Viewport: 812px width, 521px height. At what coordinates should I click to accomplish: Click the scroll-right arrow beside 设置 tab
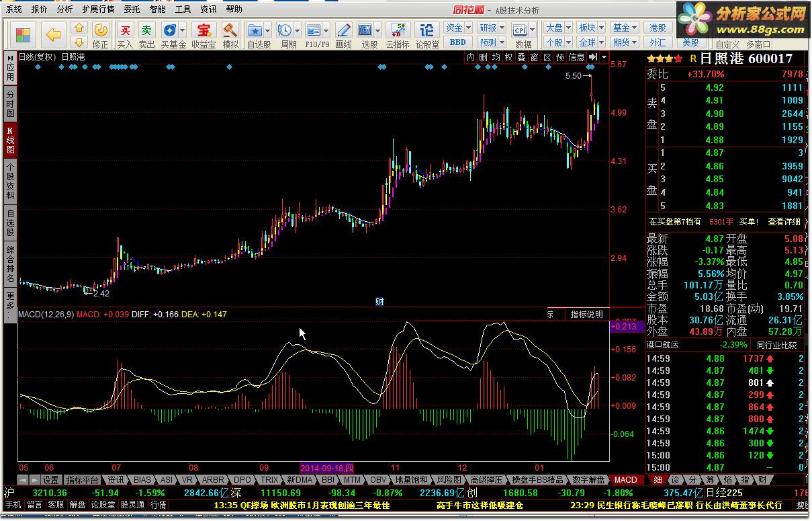tap(34, 480)
